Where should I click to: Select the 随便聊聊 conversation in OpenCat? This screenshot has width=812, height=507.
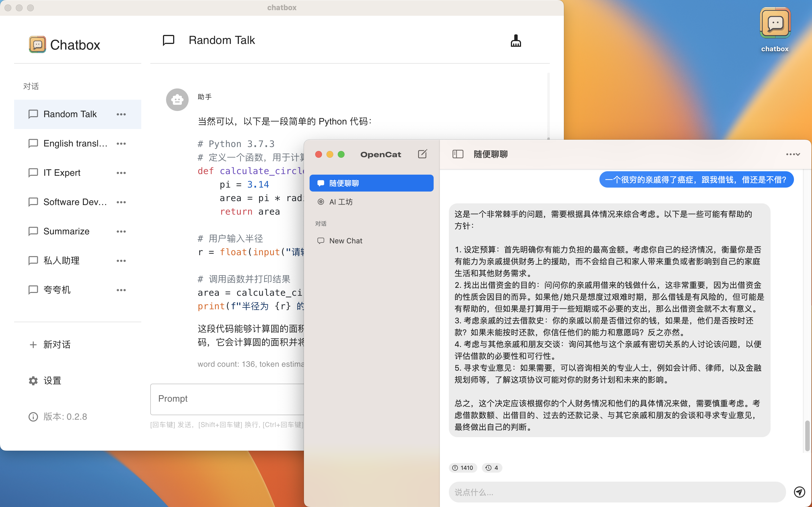tap(344, 183)
